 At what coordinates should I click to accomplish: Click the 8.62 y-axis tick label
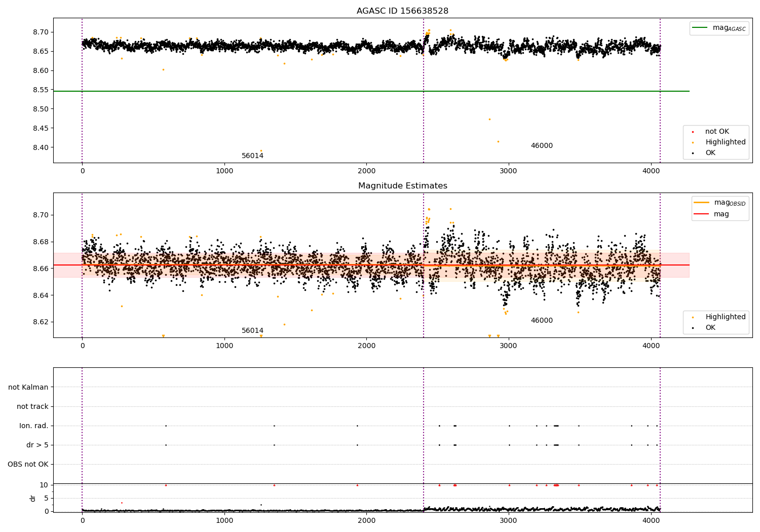pyautogui.click(x=41, y=322)
